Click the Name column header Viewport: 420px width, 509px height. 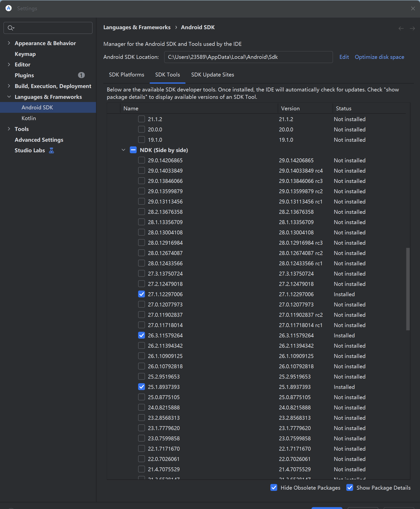[199, 108]
